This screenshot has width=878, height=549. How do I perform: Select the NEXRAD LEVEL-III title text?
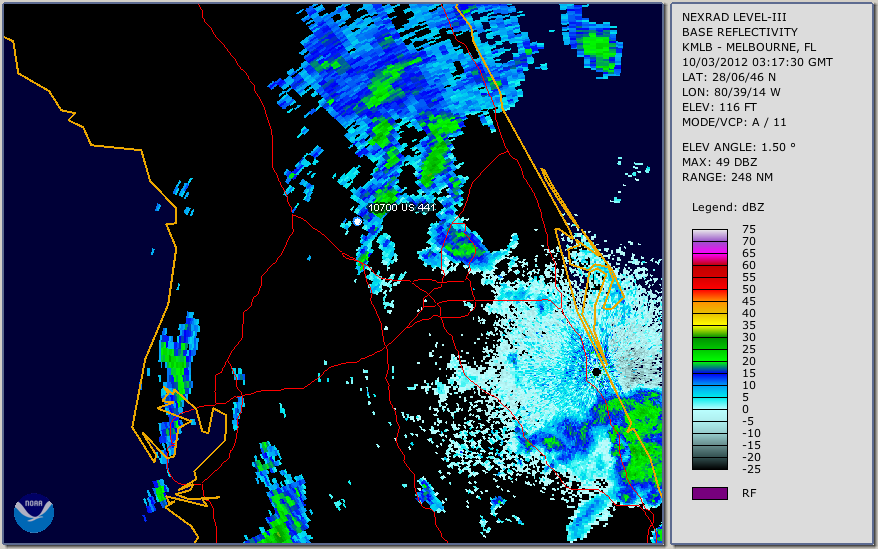[734, 17]
